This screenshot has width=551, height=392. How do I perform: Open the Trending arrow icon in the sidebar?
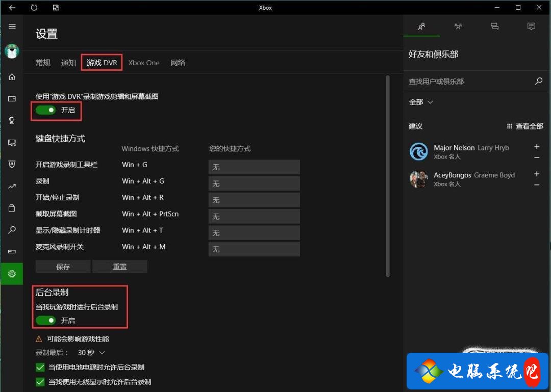12,186
